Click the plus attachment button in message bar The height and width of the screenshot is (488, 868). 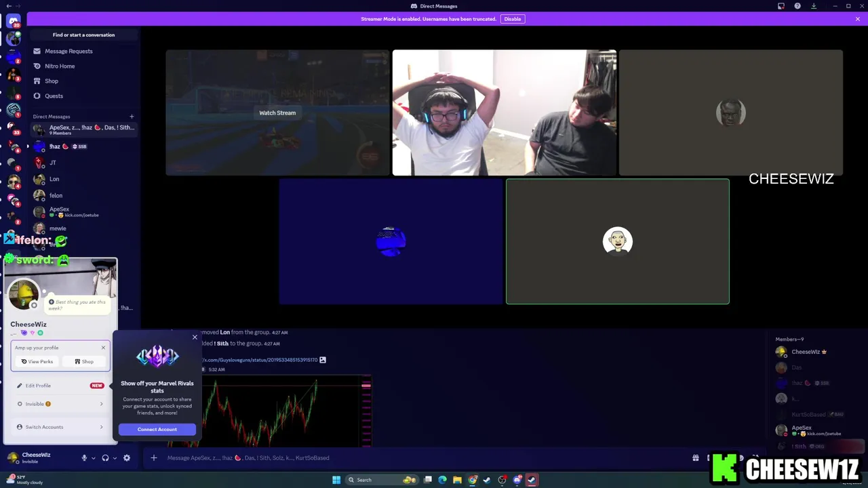click(x=154, y=458)
